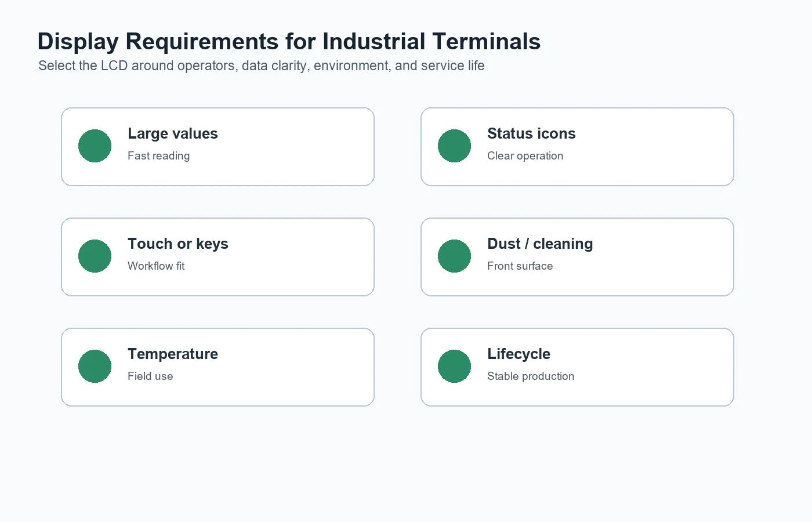Select the 'Lifecycle' heading
Screen dimensions: 812x522
519,354
